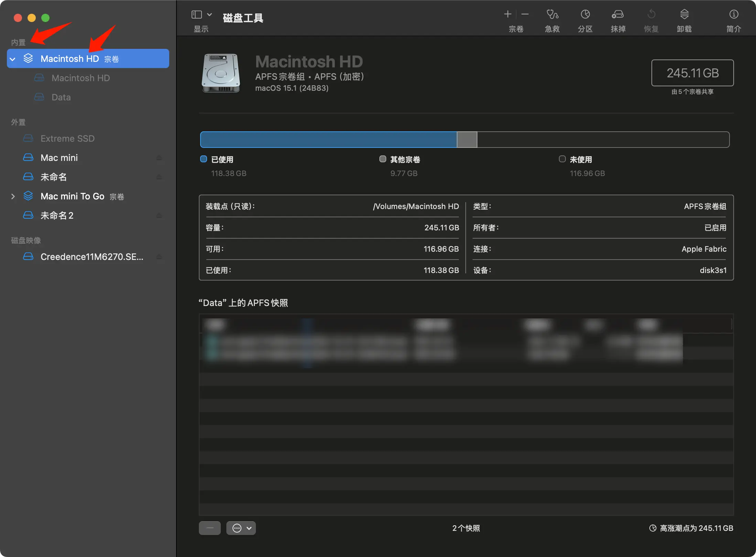Collapse the Macintosh HD volume group
This screenshot has height=557, width=756.
[x=13, y=59]
